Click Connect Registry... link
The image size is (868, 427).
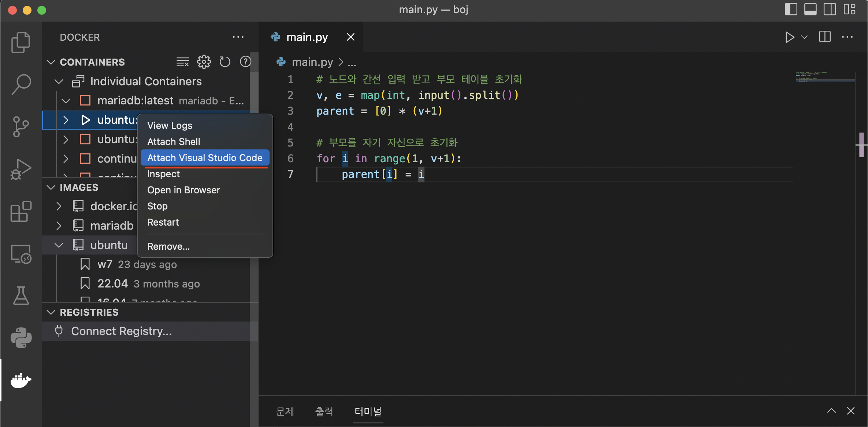[121, 331]
